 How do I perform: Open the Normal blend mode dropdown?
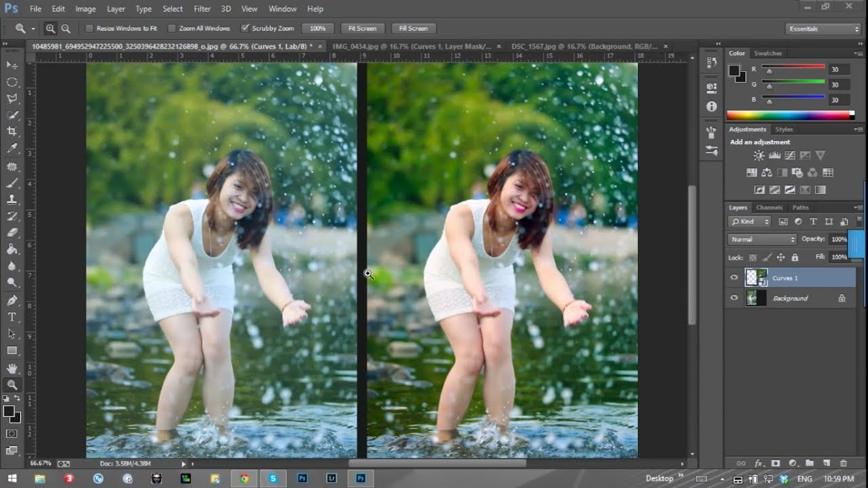pos(762,239)
